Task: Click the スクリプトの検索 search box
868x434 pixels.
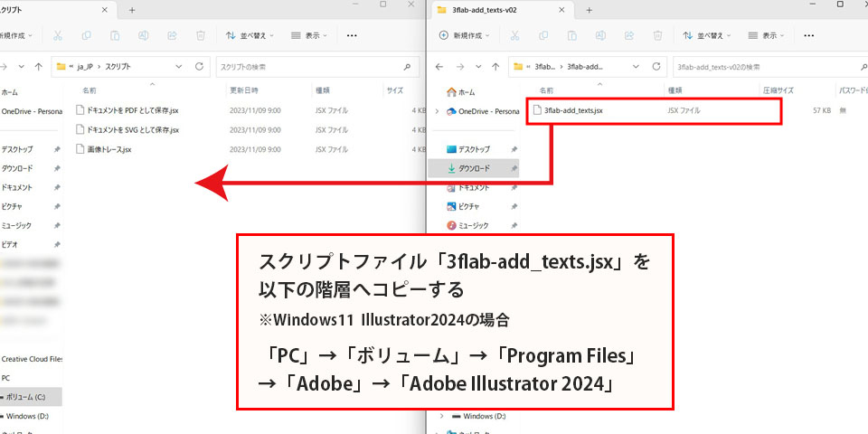Action: [x=316, y=68]
